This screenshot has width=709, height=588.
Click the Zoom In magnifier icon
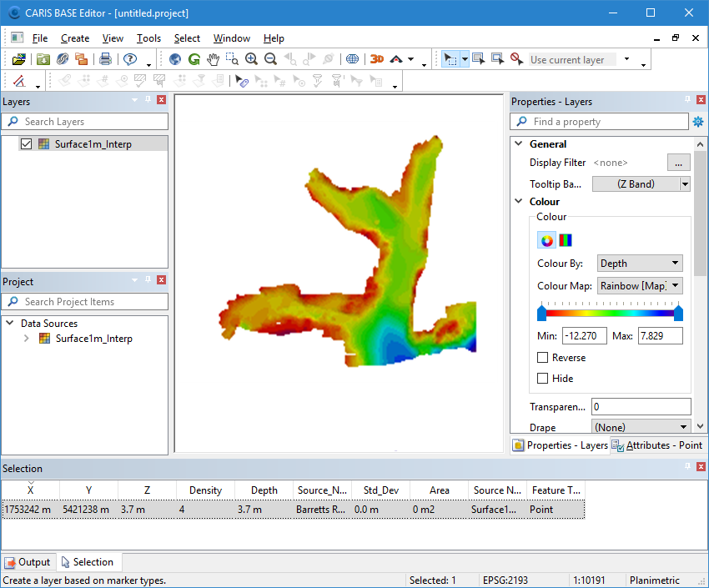251,59
